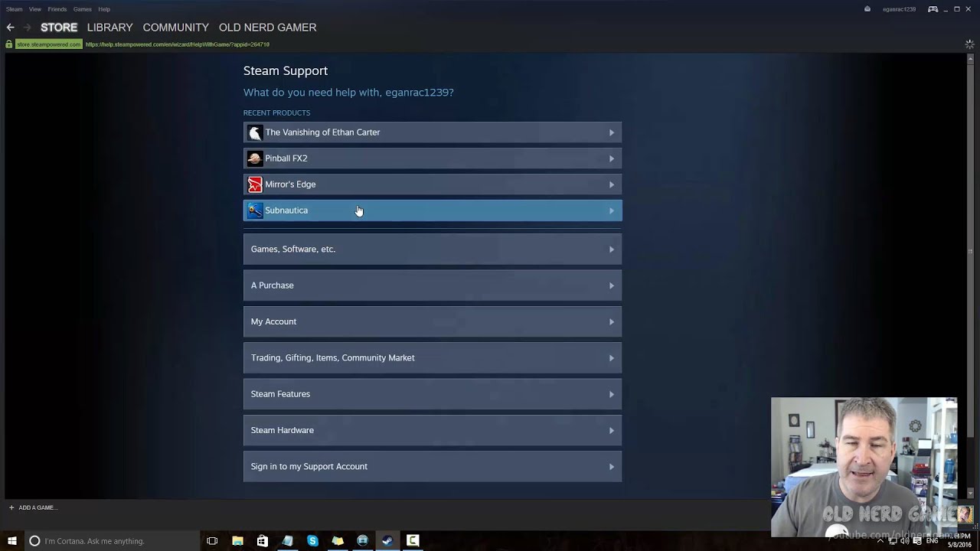Viewport: 980px width, 551px height.
Task: Open the Steam menu
Action: coord(14,9)
